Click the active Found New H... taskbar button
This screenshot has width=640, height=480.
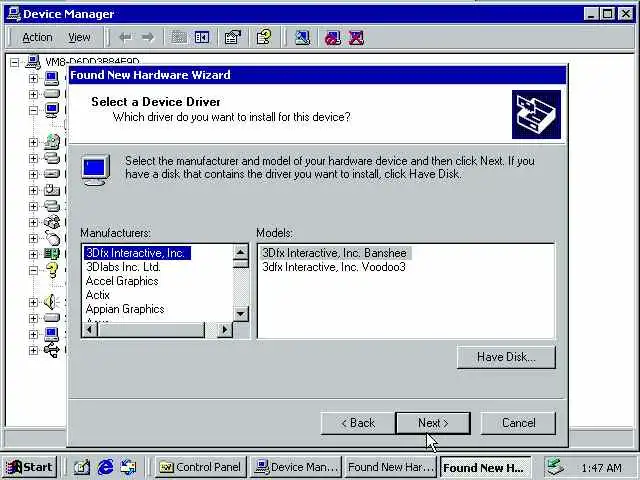click(x=485, y=467)
